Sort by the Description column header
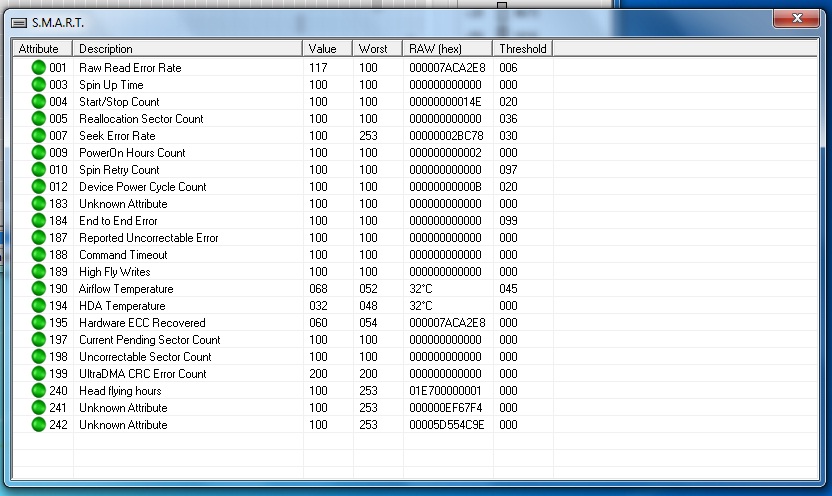 click(x=187, y=49)
